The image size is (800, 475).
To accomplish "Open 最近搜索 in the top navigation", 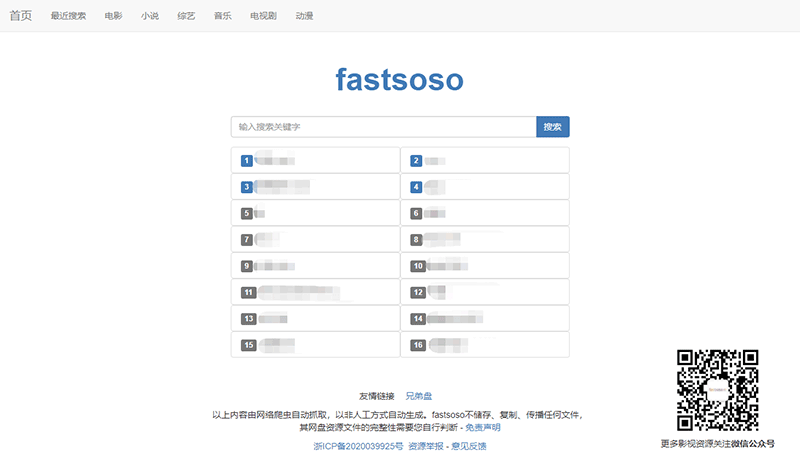I will click(68, 16).
